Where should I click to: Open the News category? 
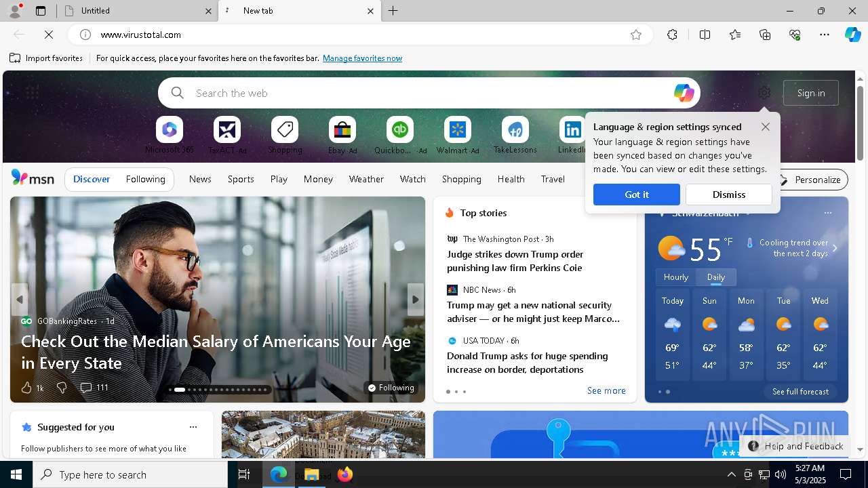(200, 179)
